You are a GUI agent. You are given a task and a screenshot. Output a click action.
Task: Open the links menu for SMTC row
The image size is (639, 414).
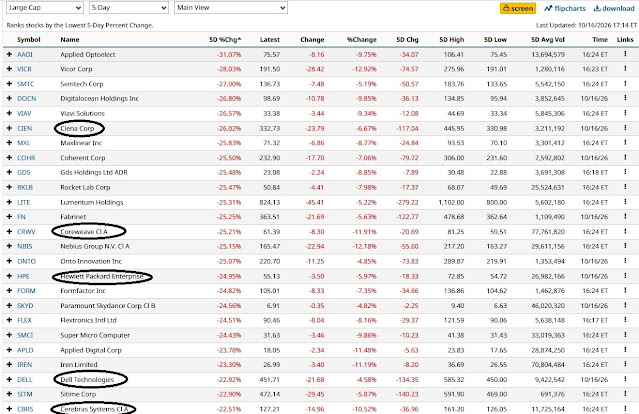pyautogui.click(x=625, y=84)
